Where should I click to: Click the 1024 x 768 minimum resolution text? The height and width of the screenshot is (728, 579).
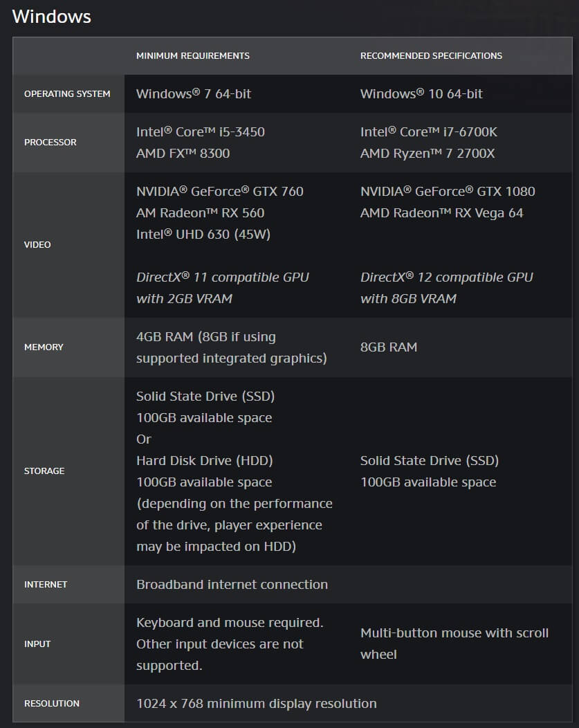[256, 703]
